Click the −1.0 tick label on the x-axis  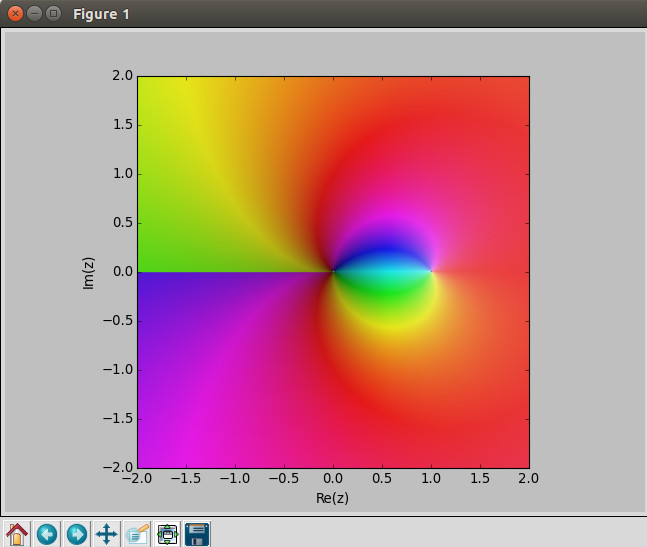[x=233, y=479]
